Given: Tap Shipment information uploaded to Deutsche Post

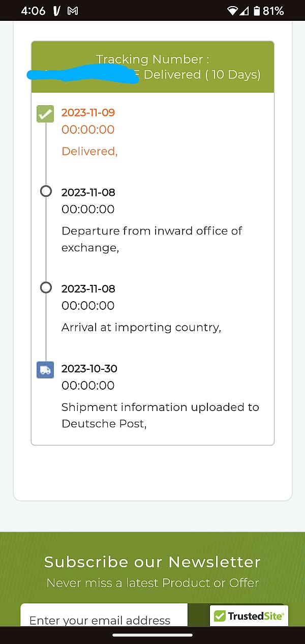Looking at the screenshot, I should (160, 415).
